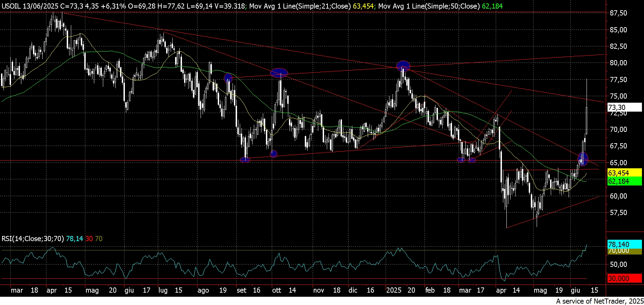Click the 85,00 price axis label
Viewport: 644px width, 305px height.
click(x=618, y=30)
